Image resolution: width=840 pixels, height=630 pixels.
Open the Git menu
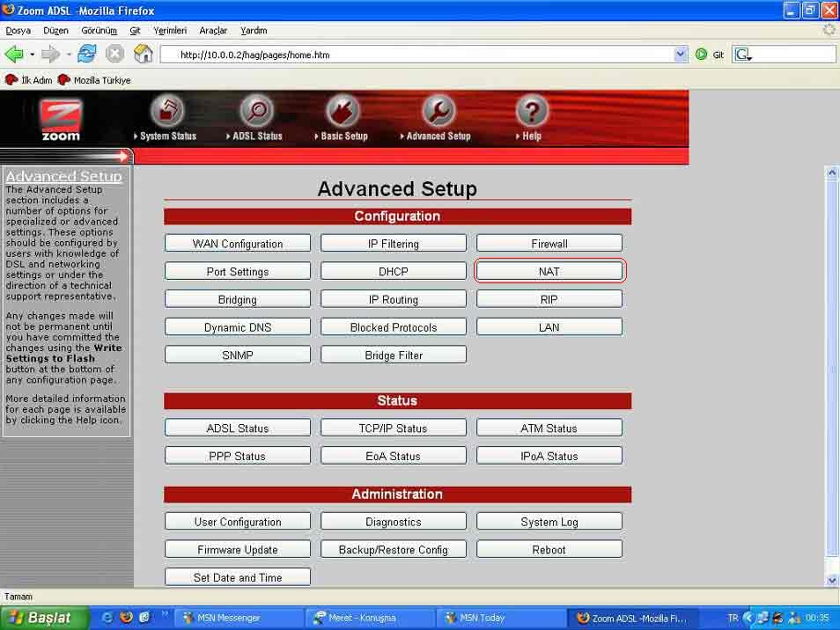point(135,31)
